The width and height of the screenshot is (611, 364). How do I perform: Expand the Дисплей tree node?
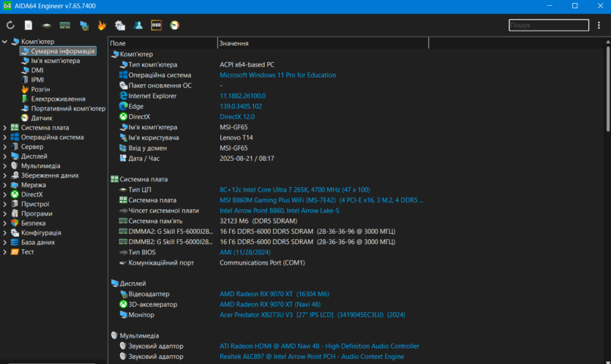pyautogui.click(x=4, y=156)
